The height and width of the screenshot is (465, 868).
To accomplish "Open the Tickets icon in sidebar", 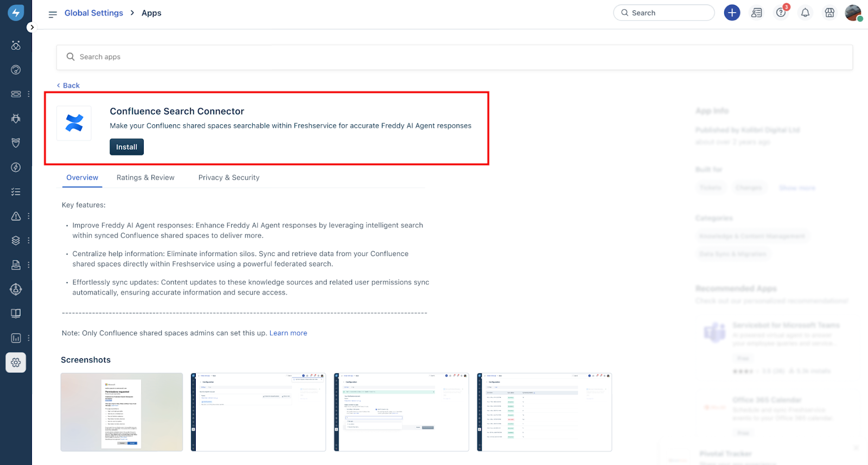I will pos(16,94).
